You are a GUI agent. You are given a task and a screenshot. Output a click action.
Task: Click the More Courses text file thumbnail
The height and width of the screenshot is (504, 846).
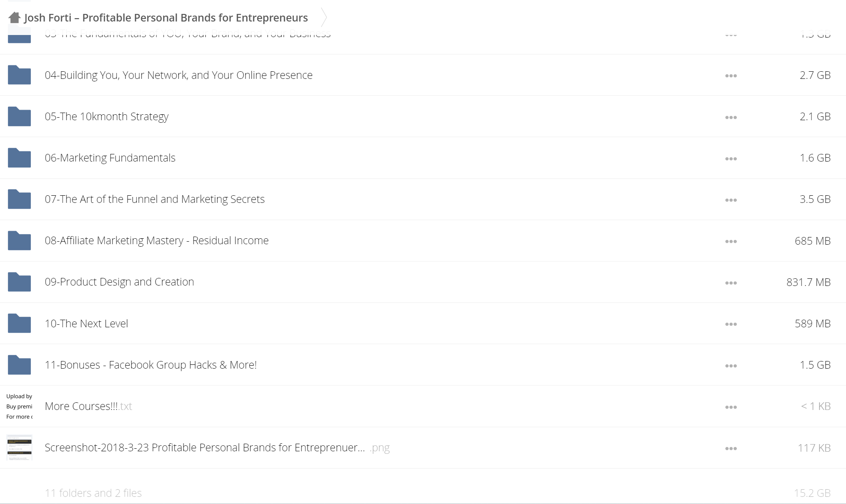[19, 406]
